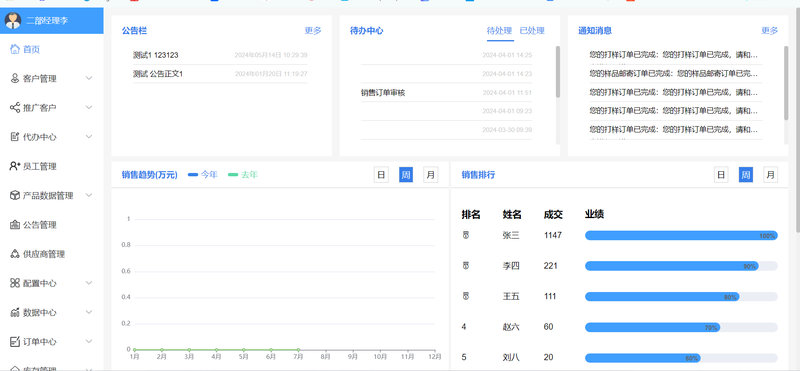
Task: Click the 订单中心 sidebar icon
Action: (x=15, y=341)
